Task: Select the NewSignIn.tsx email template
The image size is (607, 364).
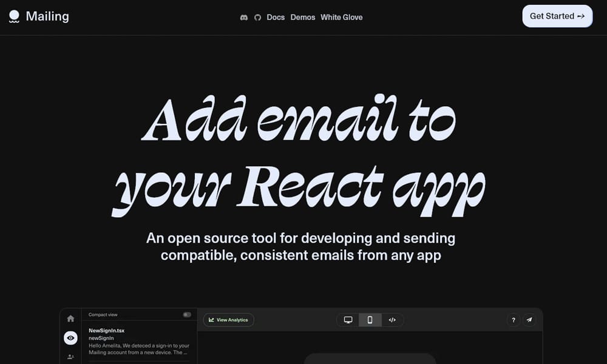Action: click(106, 331)
